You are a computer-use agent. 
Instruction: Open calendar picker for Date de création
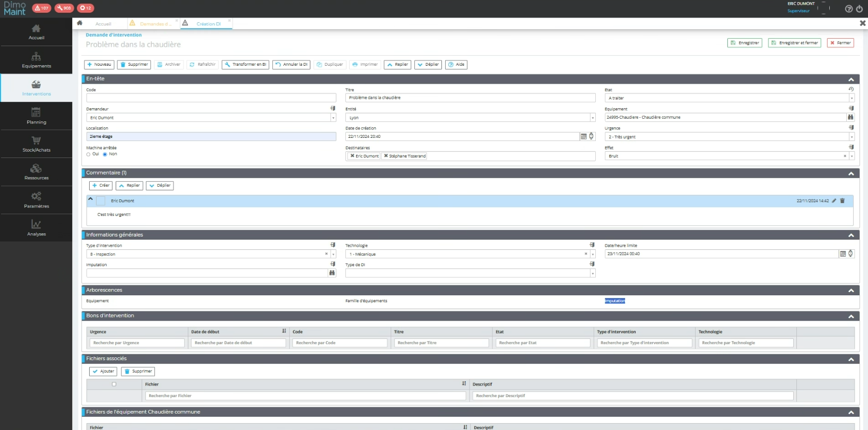pyautogui.click(x=584, y=137)
